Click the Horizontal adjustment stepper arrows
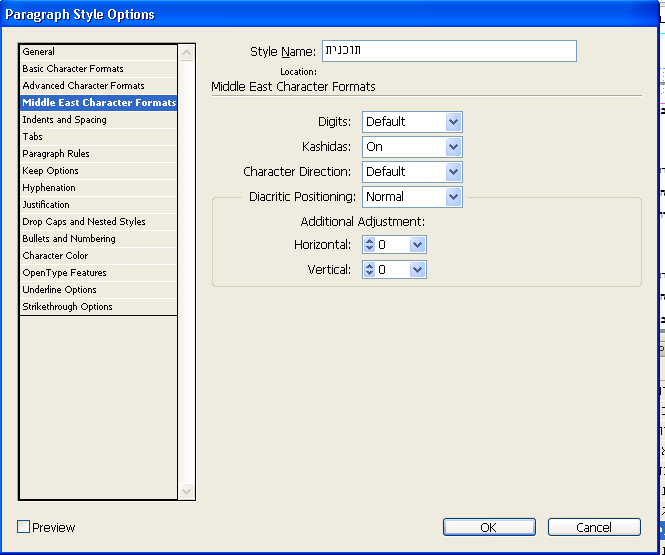 369,245
